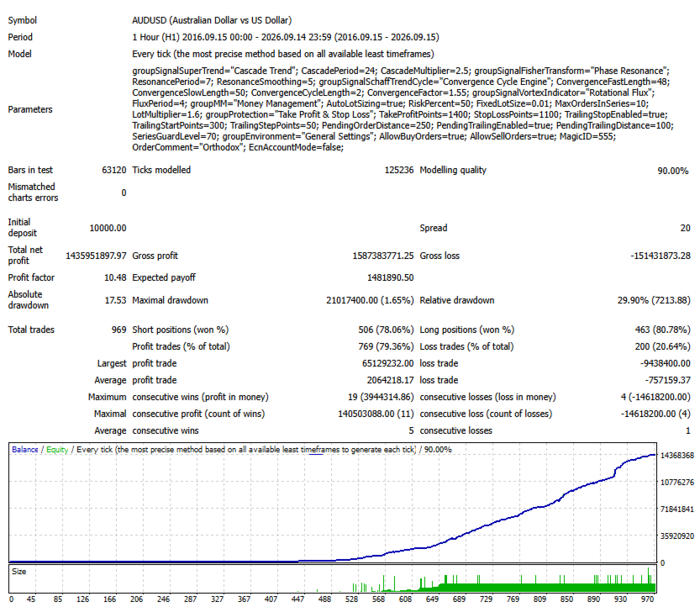
Task: Click the 970 tick on the trade axis
Action: (x=647, y=599)
